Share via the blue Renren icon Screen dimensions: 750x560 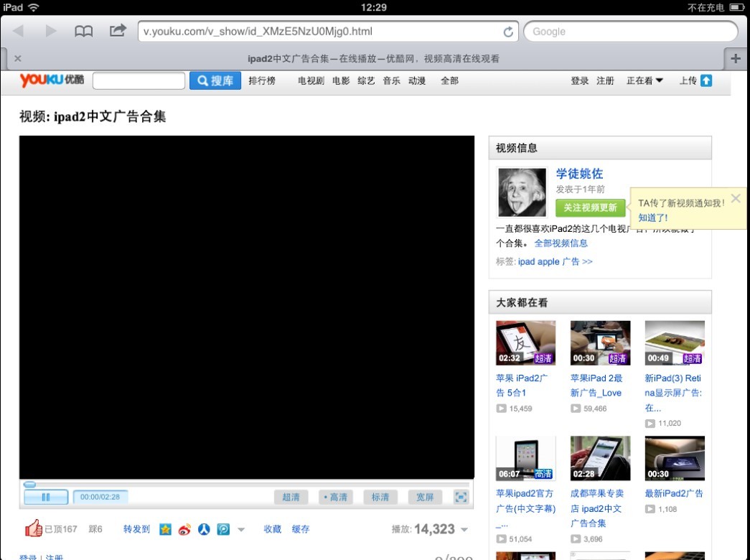pyautogui.click(x=205, y=529)
